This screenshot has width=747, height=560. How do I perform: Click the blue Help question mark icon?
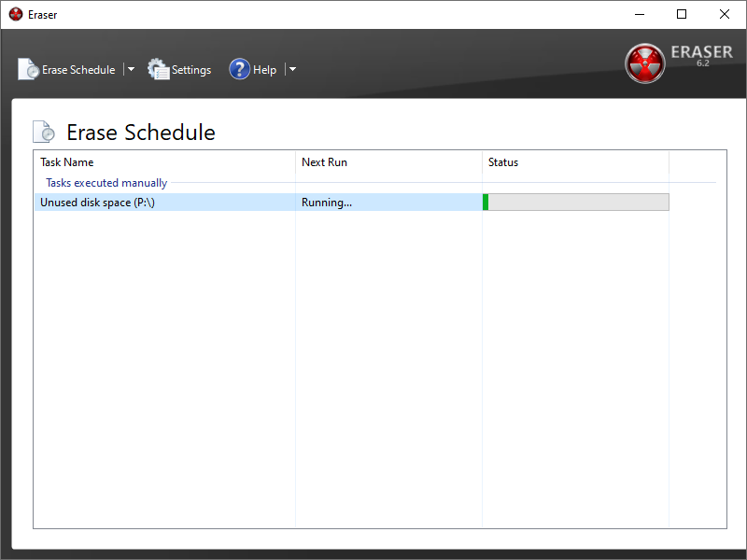tap(240, 69)
